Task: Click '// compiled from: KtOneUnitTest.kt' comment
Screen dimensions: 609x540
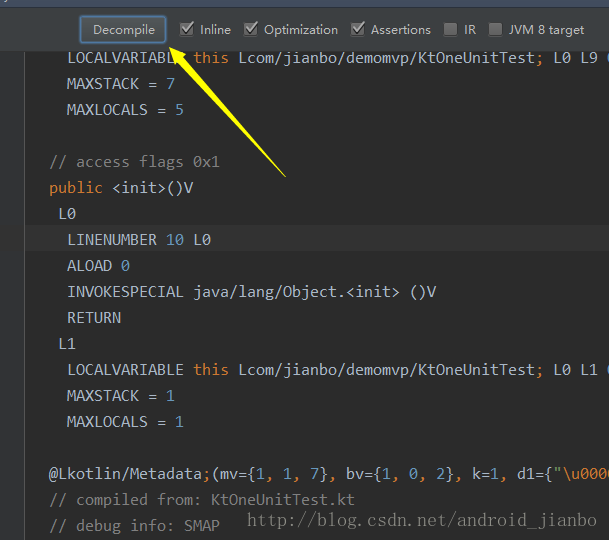Action: [x=202, y=500]
